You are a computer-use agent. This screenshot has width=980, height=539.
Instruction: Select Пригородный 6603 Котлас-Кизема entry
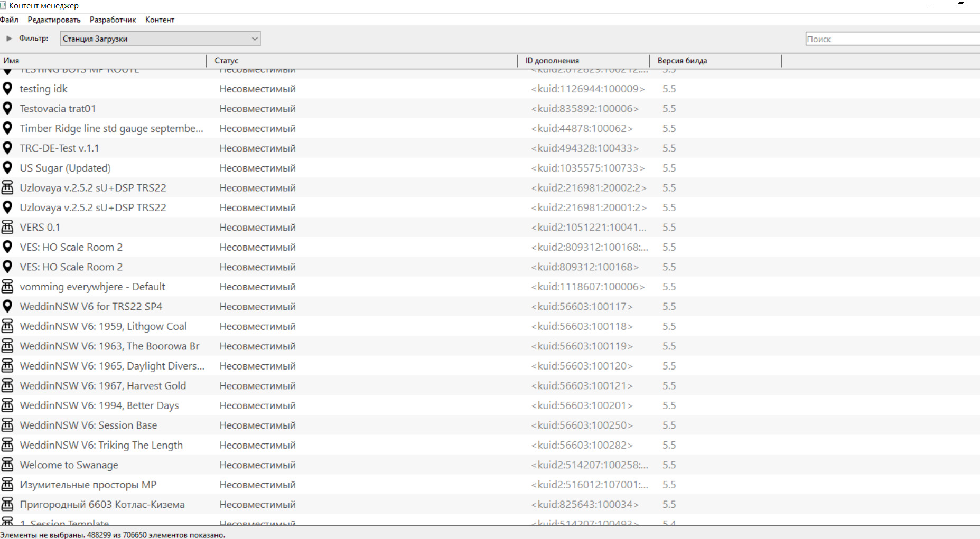102,505
